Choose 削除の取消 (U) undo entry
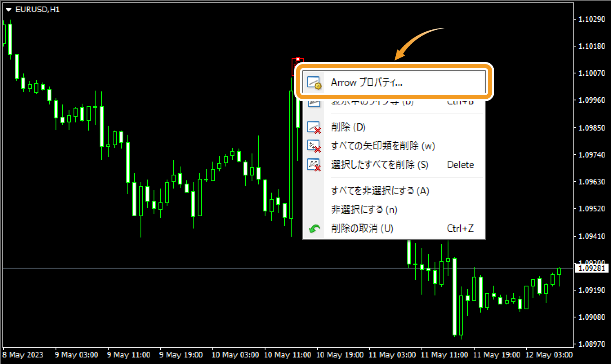611x364 pixels. (x=394, y=228)
